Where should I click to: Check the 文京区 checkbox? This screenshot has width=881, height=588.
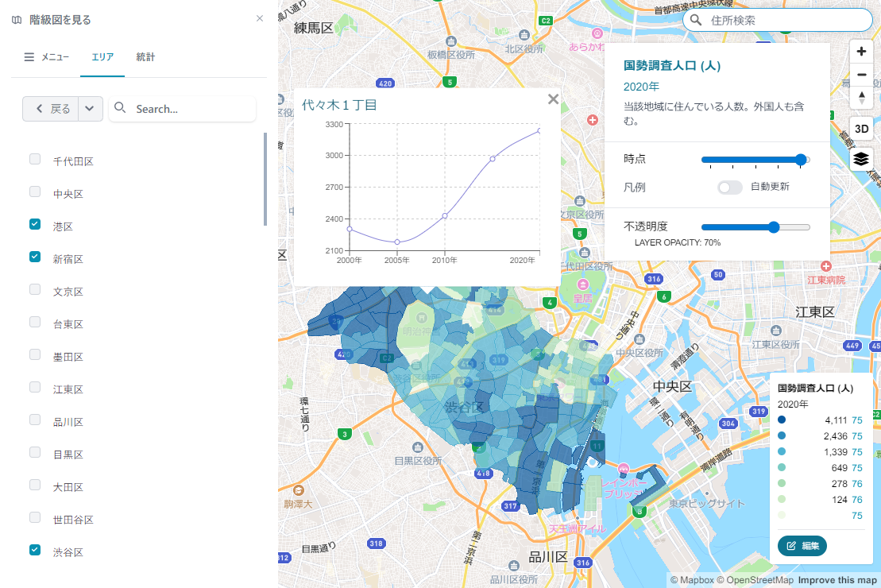[35, 289]
